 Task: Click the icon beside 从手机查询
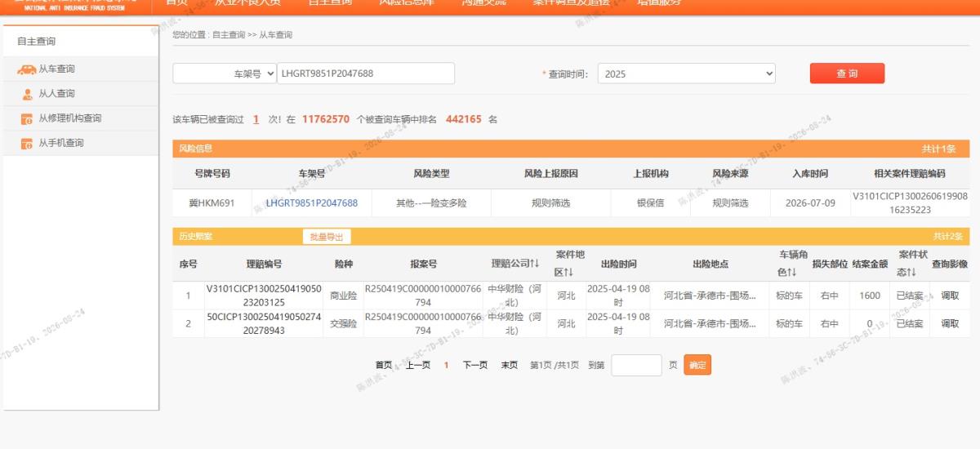pos(27,144)
